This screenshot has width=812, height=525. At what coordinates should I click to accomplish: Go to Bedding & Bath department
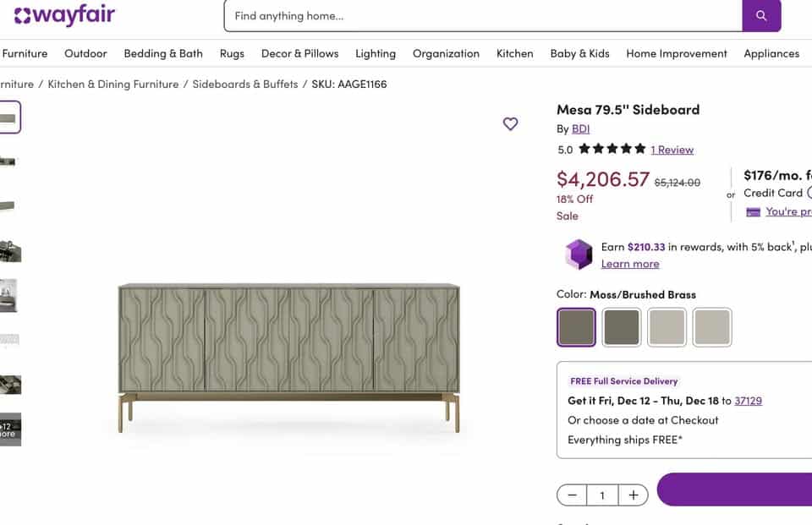[163, 53]
